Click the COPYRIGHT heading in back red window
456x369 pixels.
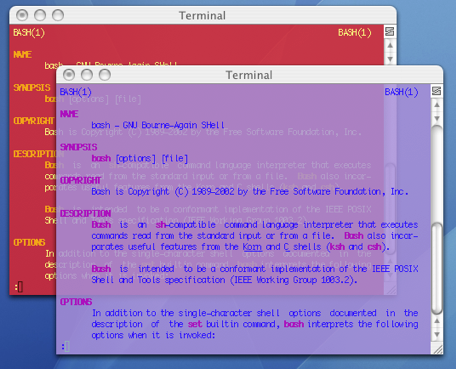point(34,121)
